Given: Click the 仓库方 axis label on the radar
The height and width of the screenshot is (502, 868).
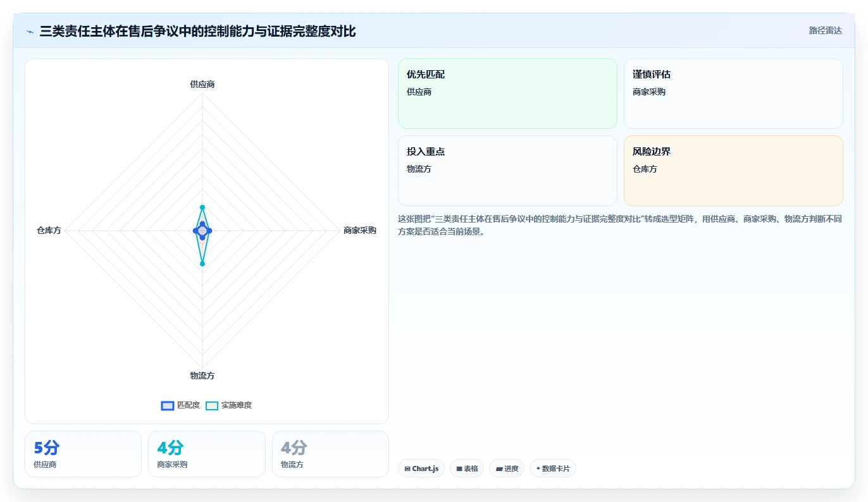Looking at the screenshot, I should point(49,231).
